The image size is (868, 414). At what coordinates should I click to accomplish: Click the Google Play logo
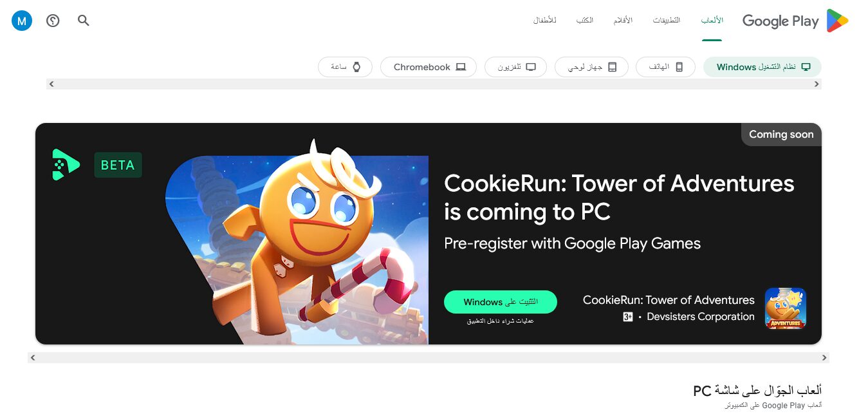tap(795, 21)
